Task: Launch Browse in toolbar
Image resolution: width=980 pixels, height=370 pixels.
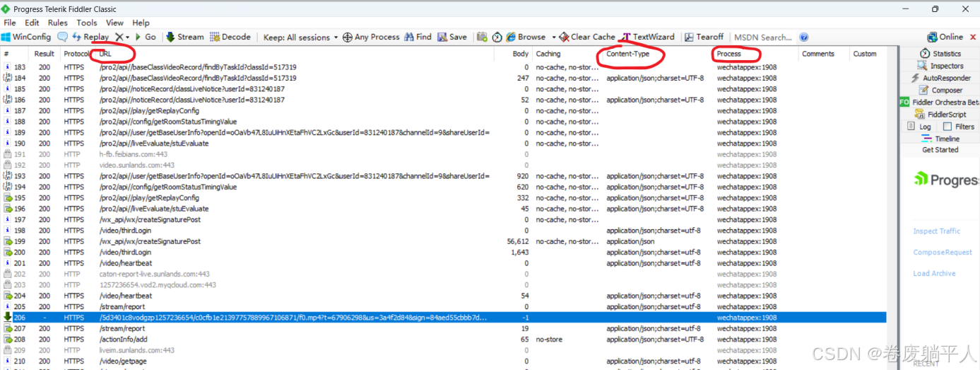Action: (526, 37)
